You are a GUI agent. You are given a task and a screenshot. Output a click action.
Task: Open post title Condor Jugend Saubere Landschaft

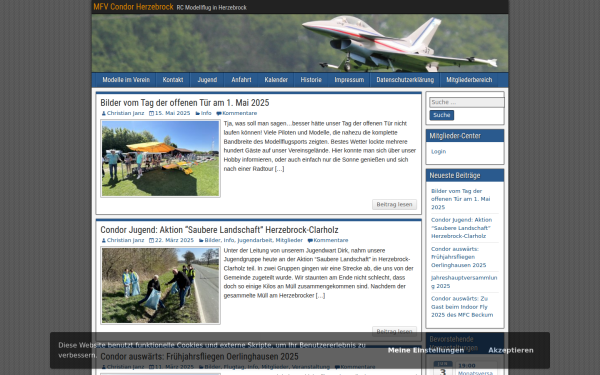click(219, 230)
